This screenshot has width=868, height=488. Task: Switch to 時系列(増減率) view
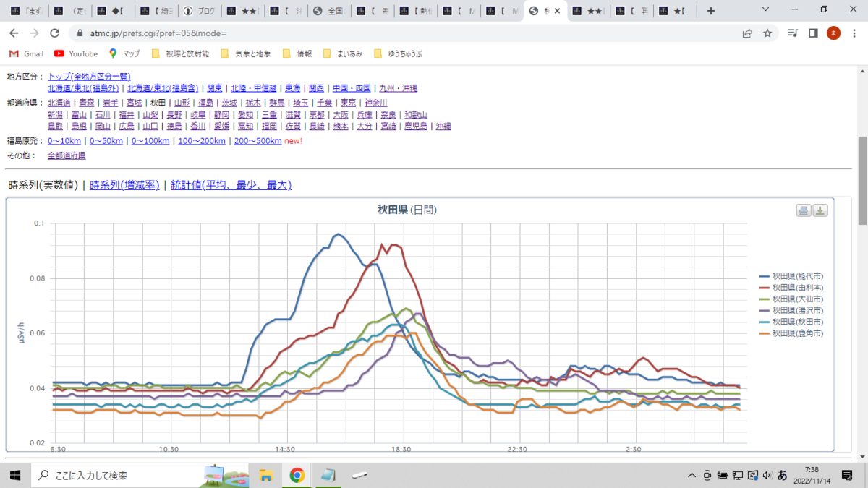(124, 185)
